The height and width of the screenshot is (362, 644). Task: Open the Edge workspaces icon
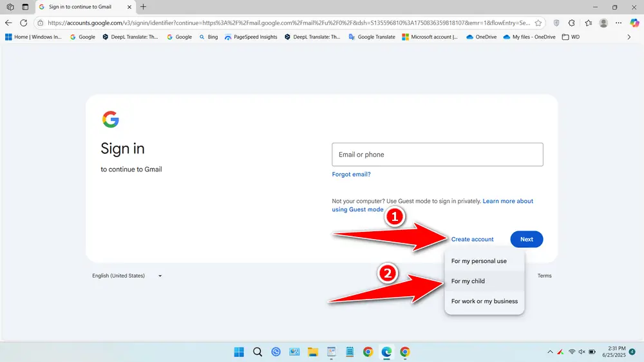[x=10, y=7]
